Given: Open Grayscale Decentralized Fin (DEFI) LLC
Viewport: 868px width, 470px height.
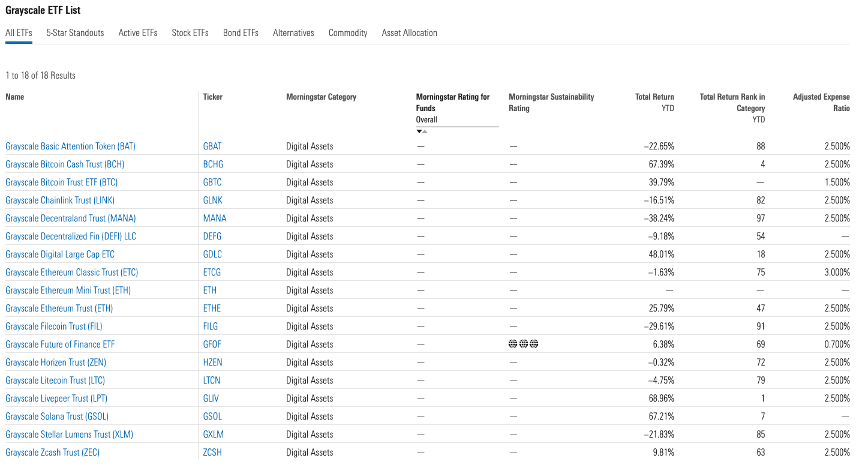Looking at the screenshot, I should pyautogui.click(x=71, y=237).
